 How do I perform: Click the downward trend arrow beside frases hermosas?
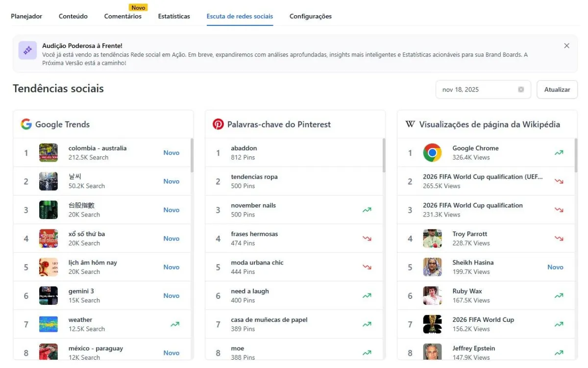[x=367, y=239]
